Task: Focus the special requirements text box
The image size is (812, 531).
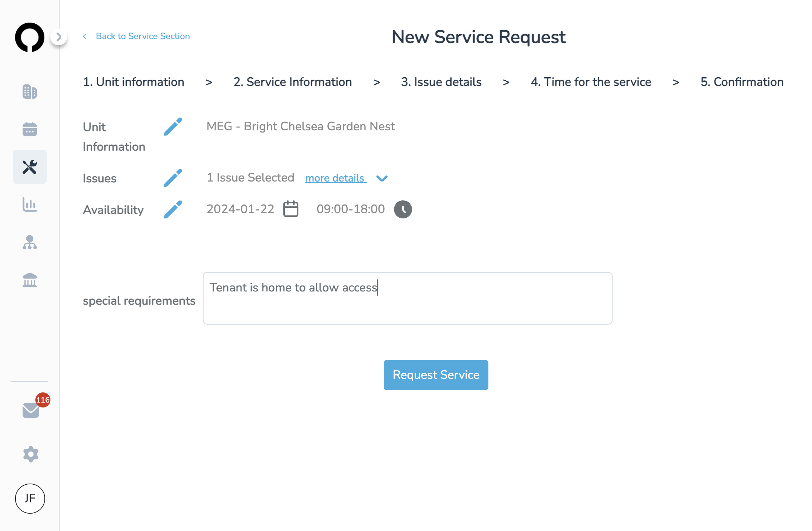Action: pos(408,298)
